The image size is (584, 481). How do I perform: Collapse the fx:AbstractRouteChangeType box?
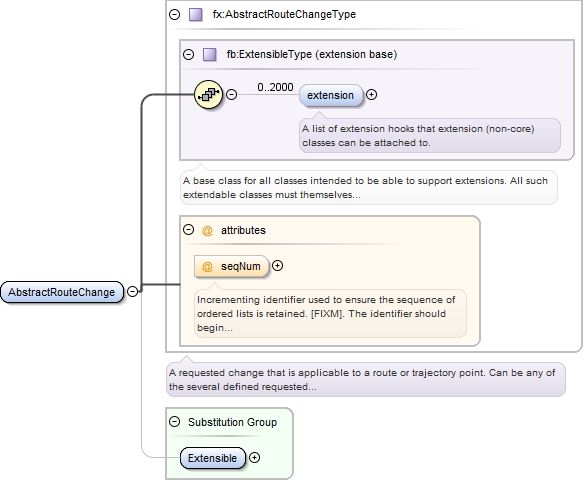(174, 15)
